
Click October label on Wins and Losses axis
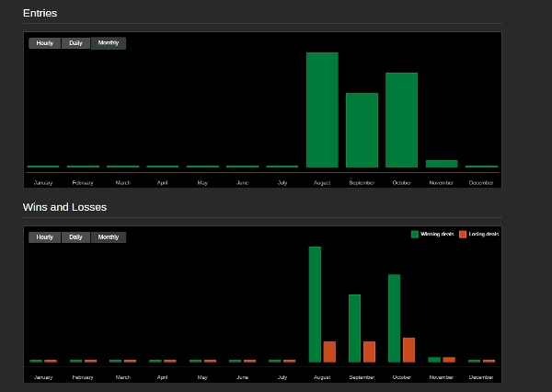(402, 377)
